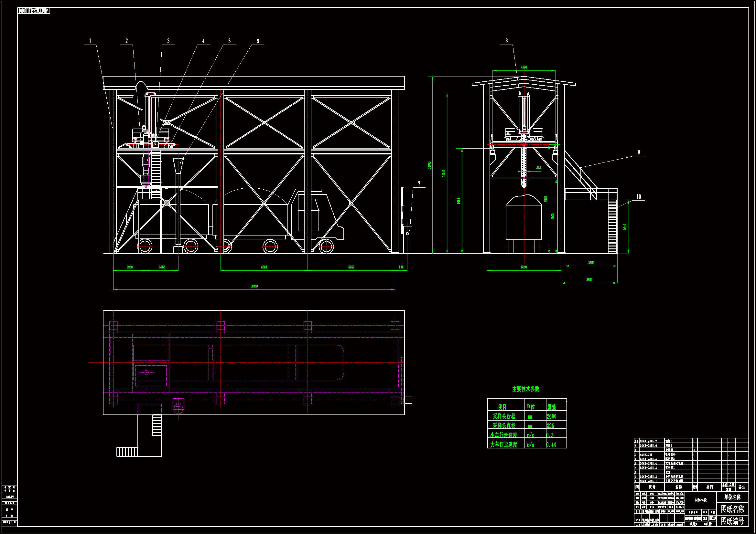Click part callout number 4

(x=203, y=41)
